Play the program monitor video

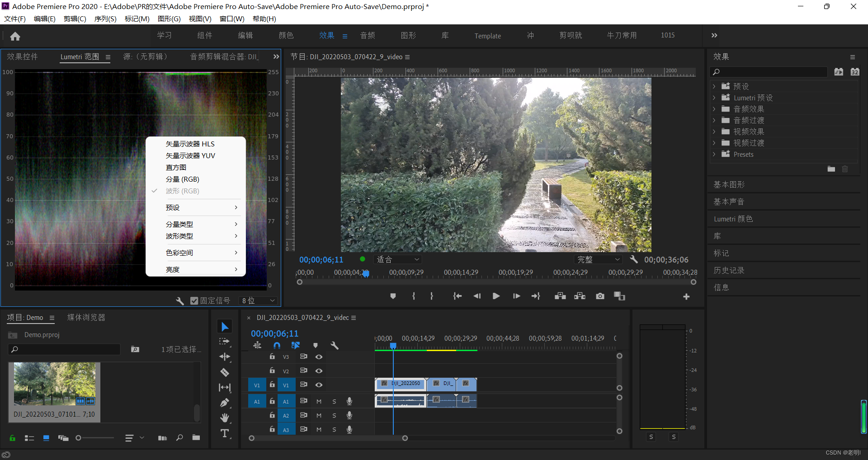tap(496, 296)
